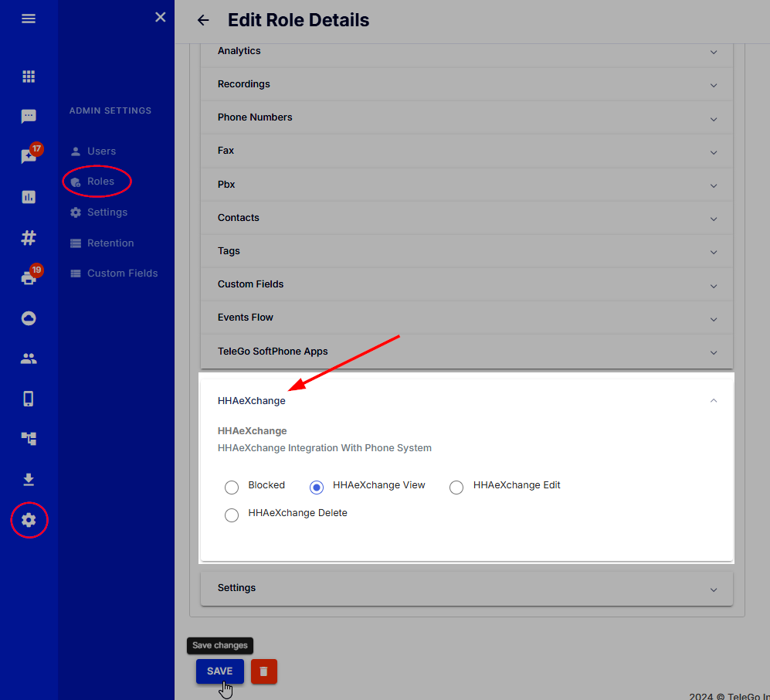This screenshot has width=770, height=700.
Task: Expand bottom Settings section chevron
Action: click(714, 590)
